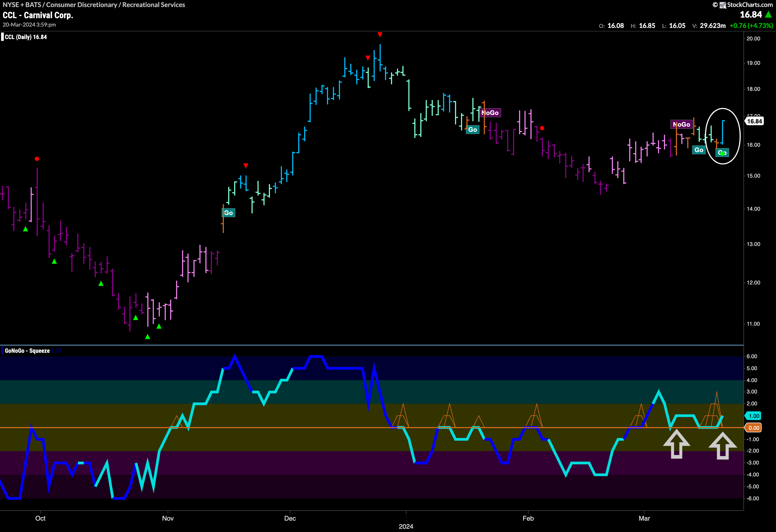Click the volume value 29.623m
Viewport: 776px width, 532px height.
713,26
